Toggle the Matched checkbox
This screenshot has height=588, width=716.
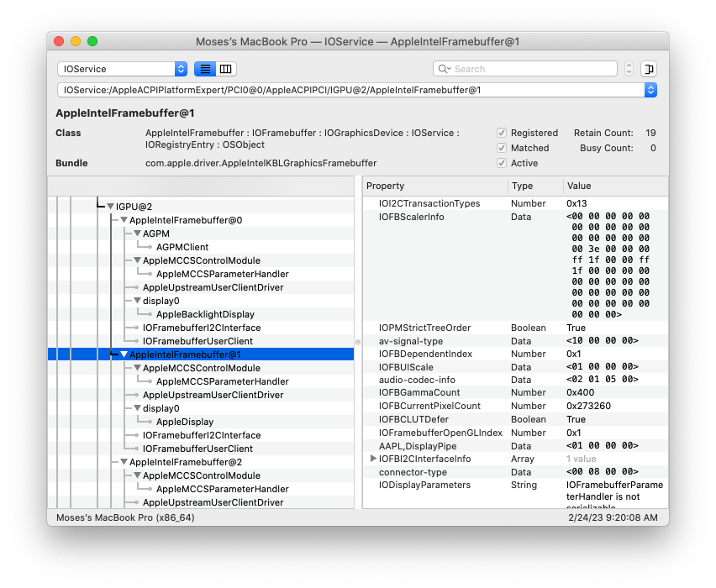(x=502, y=148)
